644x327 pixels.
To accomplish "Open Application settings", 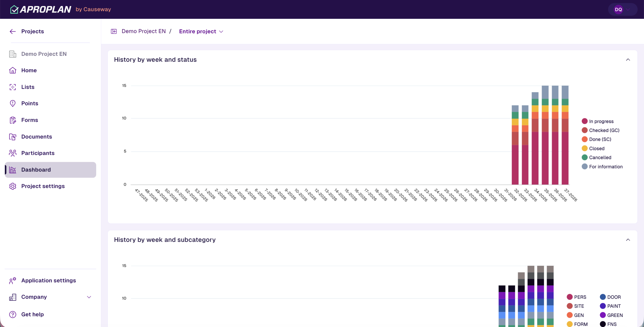I will (50, 281).
